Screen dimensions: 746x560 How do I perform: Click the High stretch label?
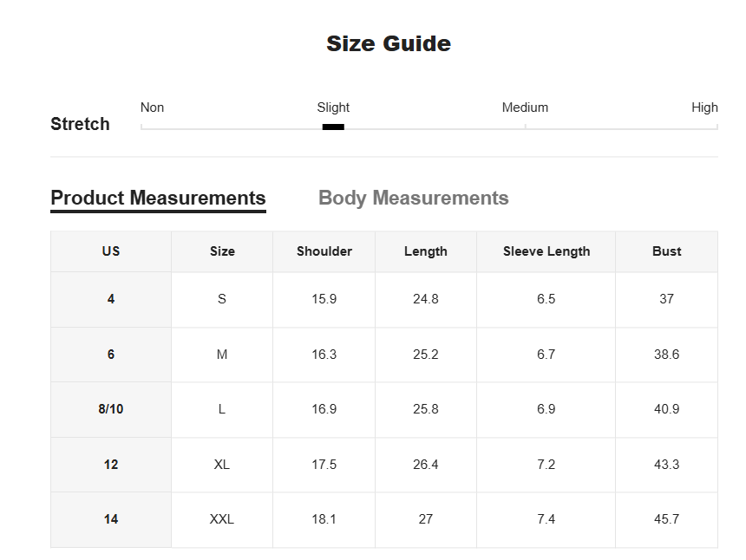[x=704, y=107]
